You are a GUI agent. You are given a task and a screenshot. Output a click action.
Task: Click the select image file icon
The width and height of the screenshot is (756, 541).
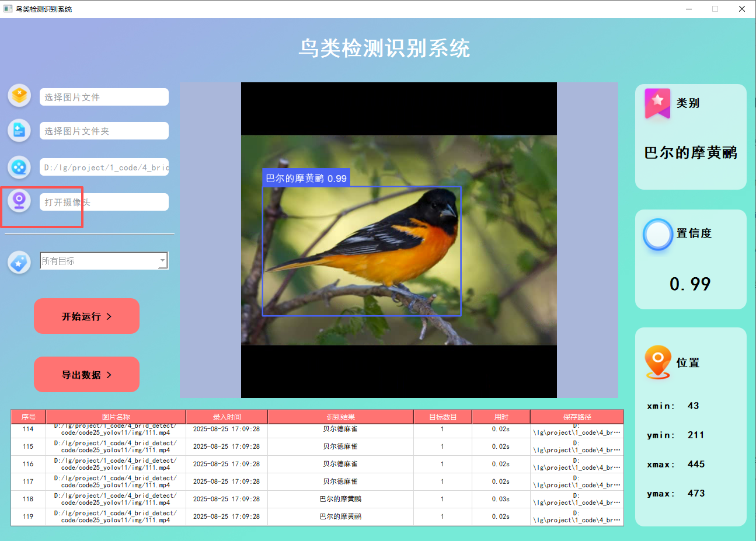(19, 95)
